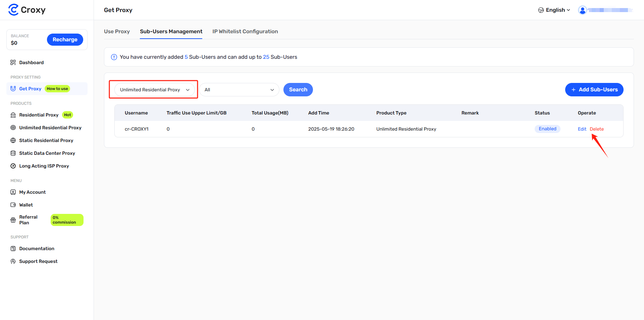Click the Get Proxy magnet icon
The image size is (644, 320).
click(13, 89)
